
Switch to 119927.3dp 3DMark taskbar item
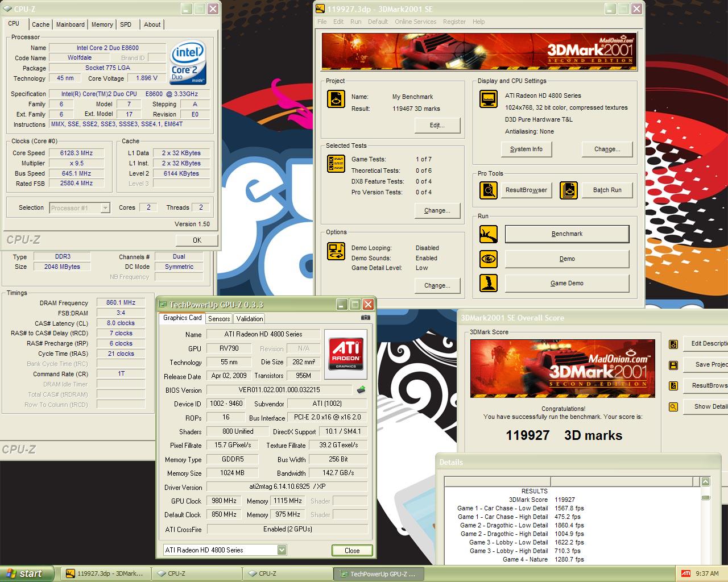coord(105,573)
